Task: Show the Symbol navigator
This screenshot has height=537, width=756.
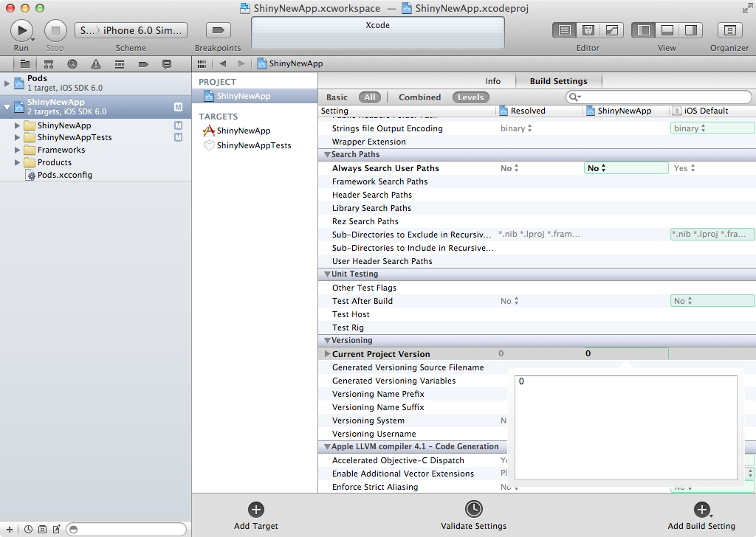Action: tap(49, 64)
